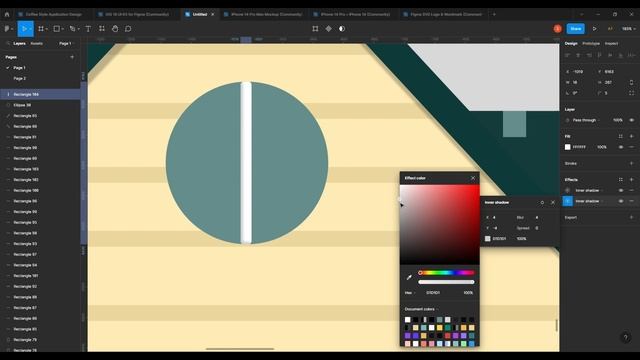Image resolution: width=640 pixels, height=360 pixels.
Task: Open the Resources tool
Action: pos(102,29)
